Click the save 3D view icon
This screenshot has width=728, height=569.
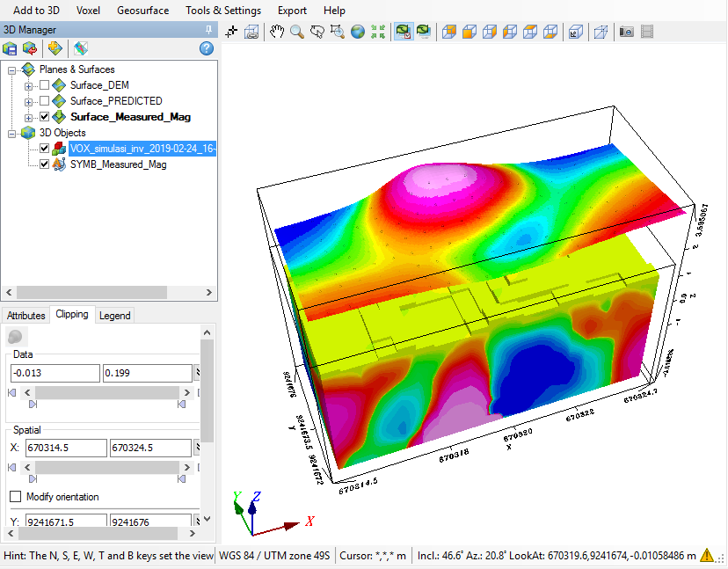coord(10,47)
